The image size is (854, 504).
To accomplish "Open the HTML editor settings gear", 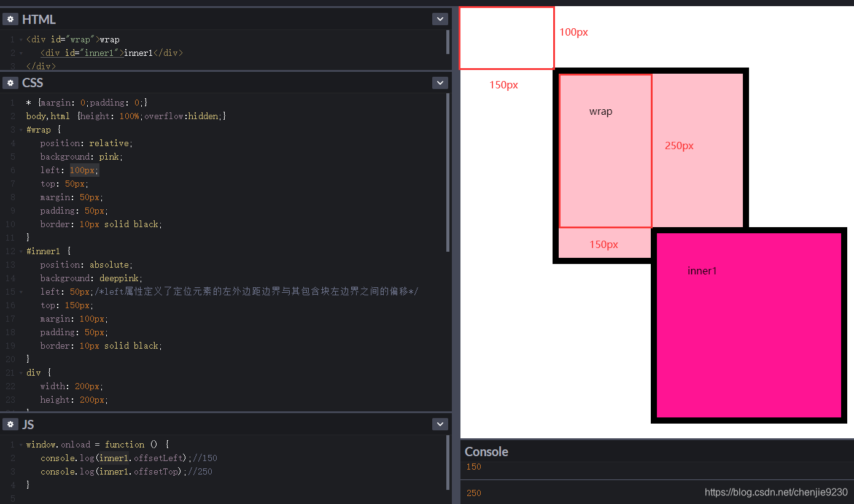I will click(x=10, y=20).
